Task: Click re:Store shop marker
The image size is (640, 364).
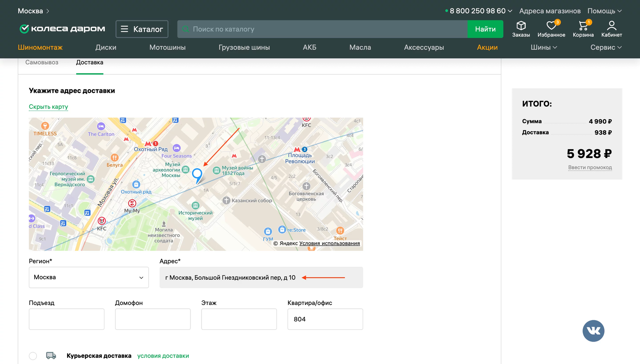Action: coord(282,229)
